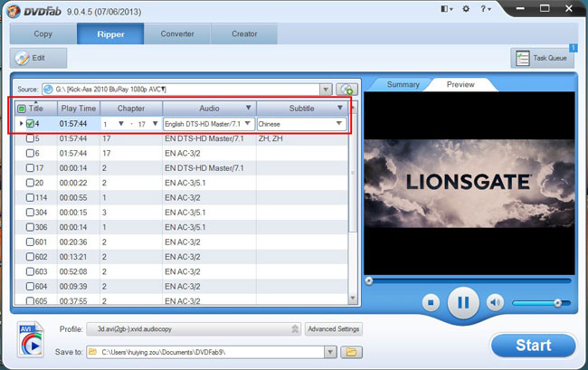This screenshot has height=370, width=588.
Task: Stop the preview playback
Action: pos(431,302)
